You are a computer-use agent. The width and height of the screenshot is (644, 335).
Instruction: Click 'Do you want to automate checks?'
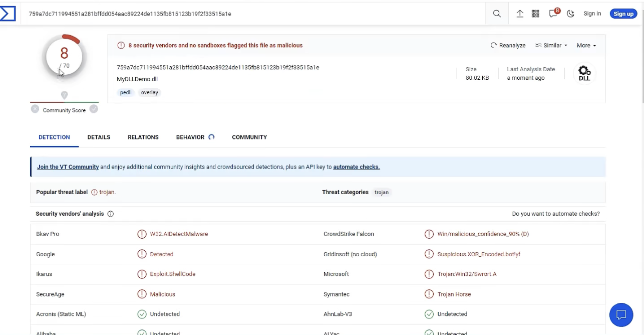[556, 214]
